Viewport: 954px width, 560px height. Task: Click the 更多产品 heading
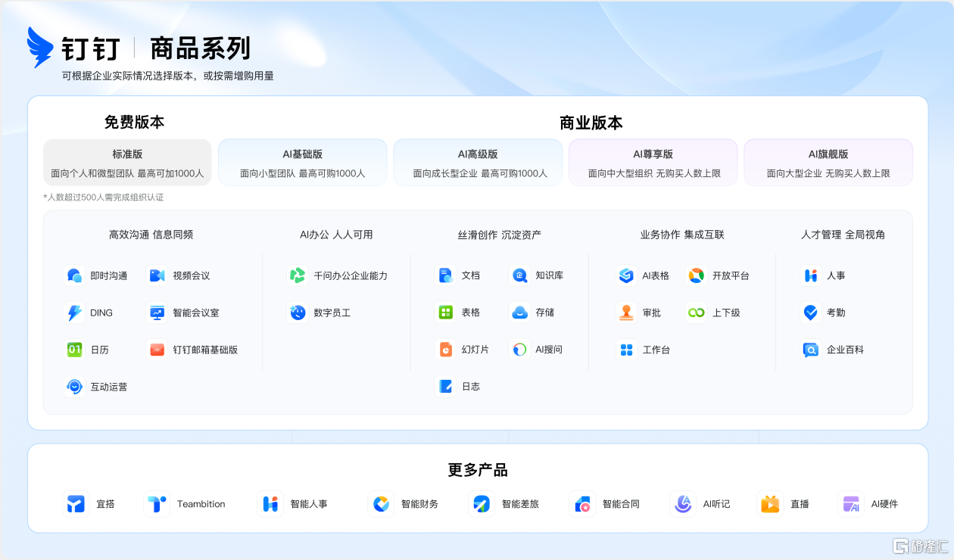478,470
